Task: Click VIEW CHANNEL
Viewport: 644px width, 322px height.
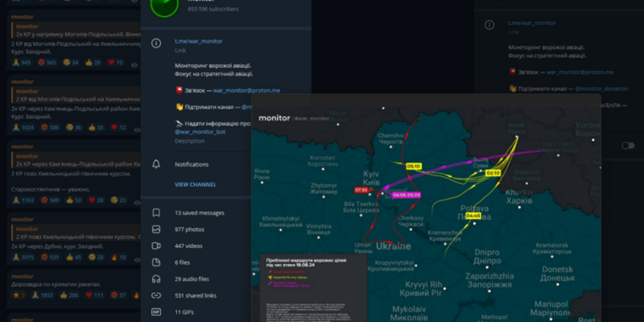Action: click(x=196, y=184)
